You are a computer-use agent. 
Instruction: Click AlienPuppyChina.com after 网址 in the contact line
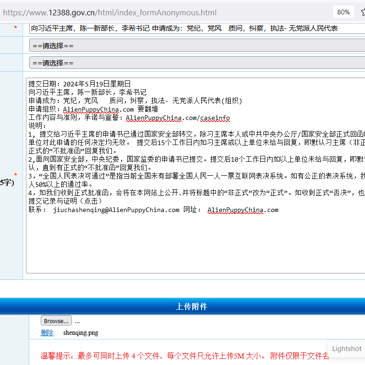pyautogui.click(x=243, y=210)
